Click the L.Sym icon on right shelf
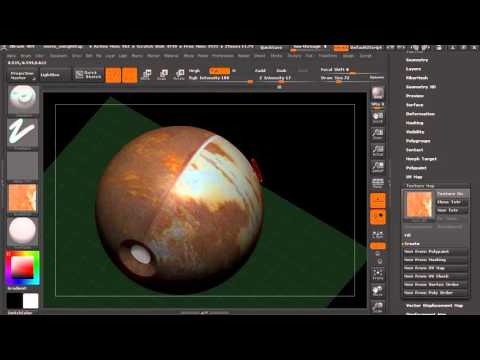Screen dimensions: 480x360 click(378, 235)
